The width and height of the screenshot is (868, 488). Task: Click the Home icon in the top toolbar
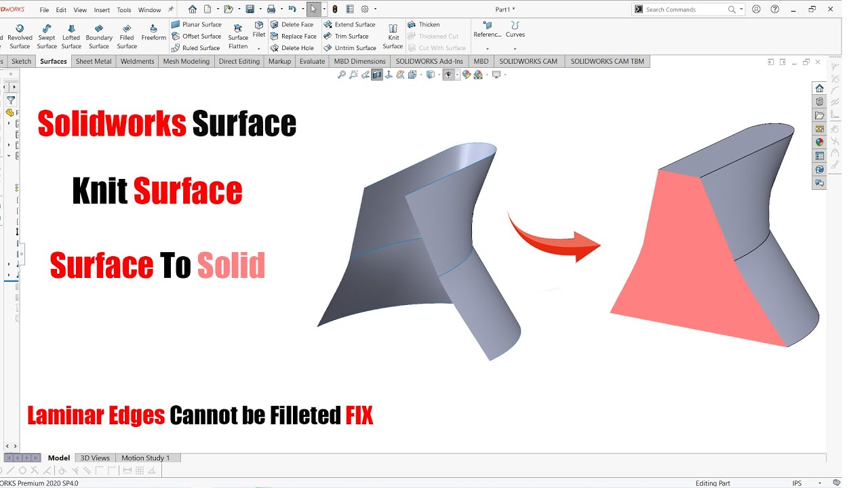[x=193, y=9]
